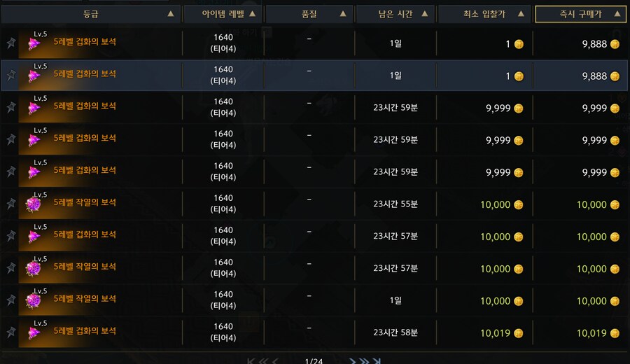
Task: Click the gem icon in the first row
Action: (33, 43)
